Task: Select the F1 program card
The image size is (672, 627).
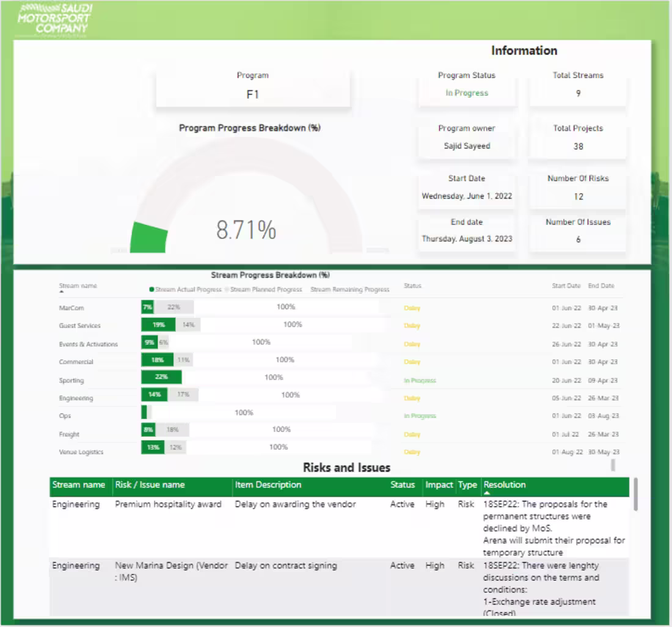Action: pyautogui.click(x=252, y=89)
